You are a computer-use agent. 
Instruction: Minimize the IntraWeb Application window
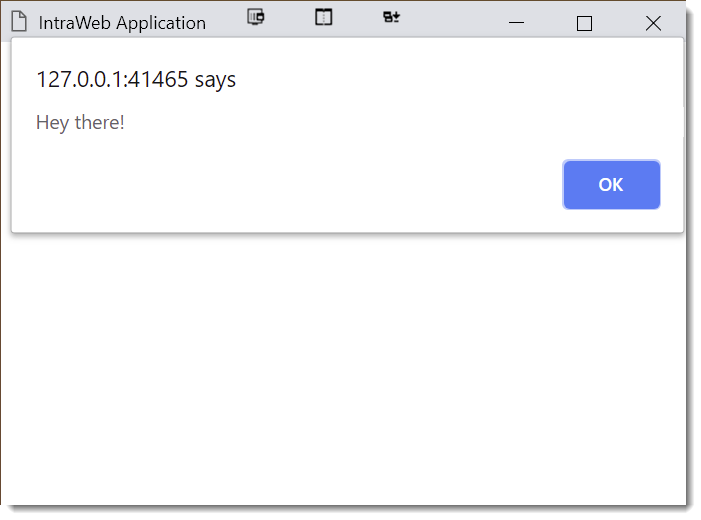tap(517, 23)
